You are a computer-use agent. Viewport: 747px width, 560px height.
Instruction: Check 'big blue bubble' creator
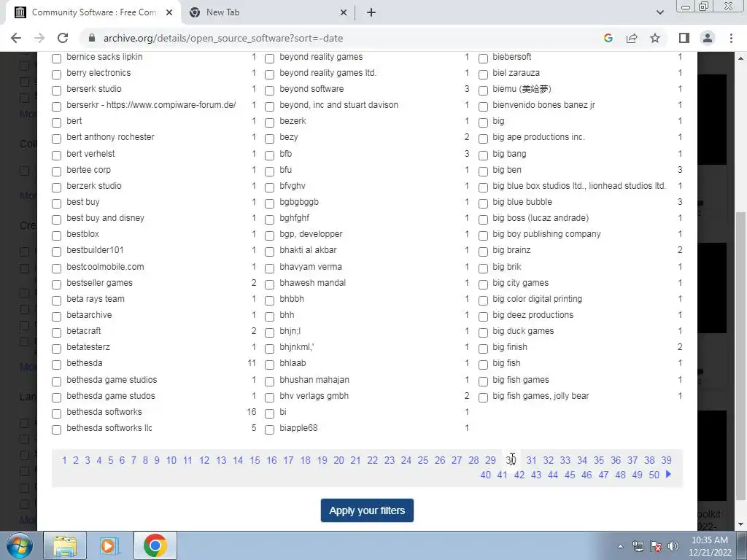(x=483, y=203)
